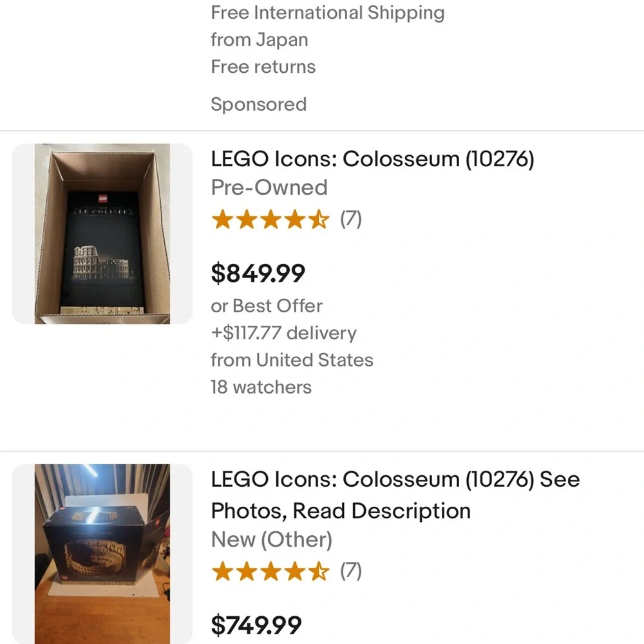Click the $849.99 price text
Viewport: 644px width, 644px height.
[x=258, y=273]
